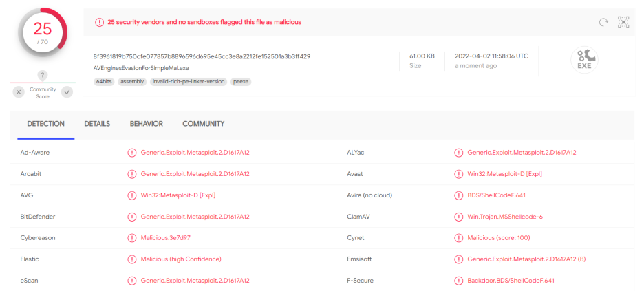Click the Win.Trojan.MSShellcode-6 detection name
The width and height of the screenshot is (644, 291).
click(505, 217)
